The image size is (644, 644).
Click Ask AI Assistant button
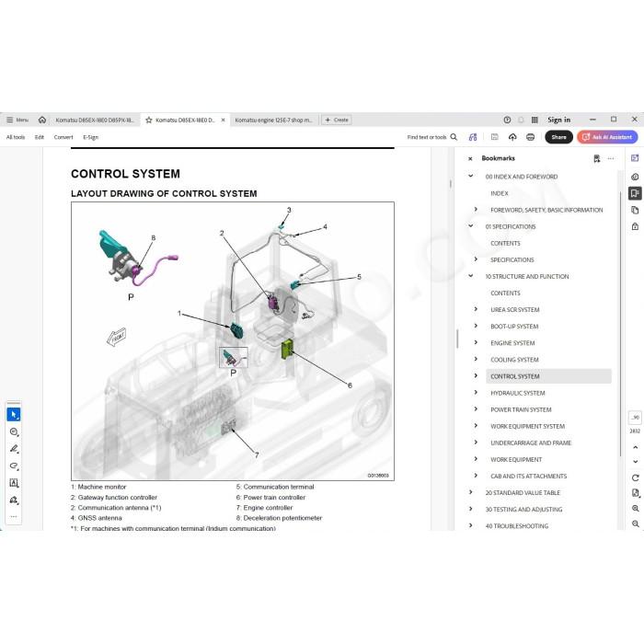pos(607,137)
